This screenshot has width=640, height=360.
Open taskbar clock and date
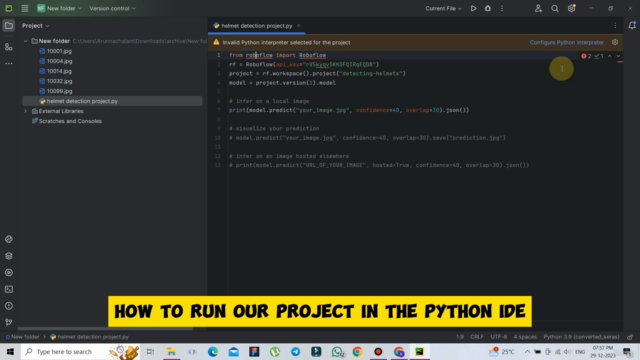pos(603,351)
